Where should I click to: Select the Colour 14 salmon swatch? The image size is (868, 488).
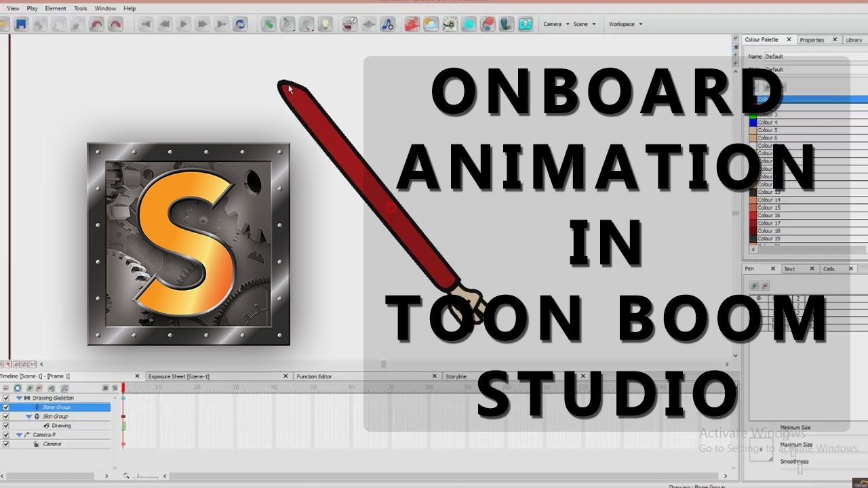[753, 200]
